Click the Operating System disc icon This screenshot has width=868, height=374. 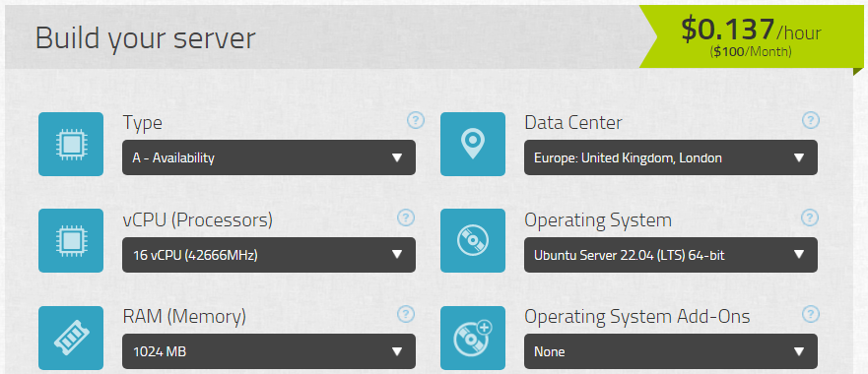click(473, 241)
